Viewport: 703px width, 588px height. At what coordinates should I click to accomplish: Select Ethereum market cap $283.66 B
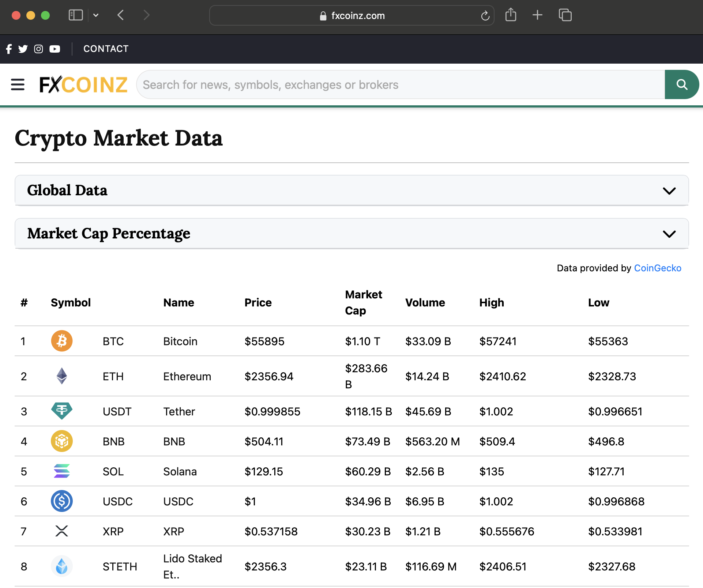pyautogui.click(x=366, y=376)
